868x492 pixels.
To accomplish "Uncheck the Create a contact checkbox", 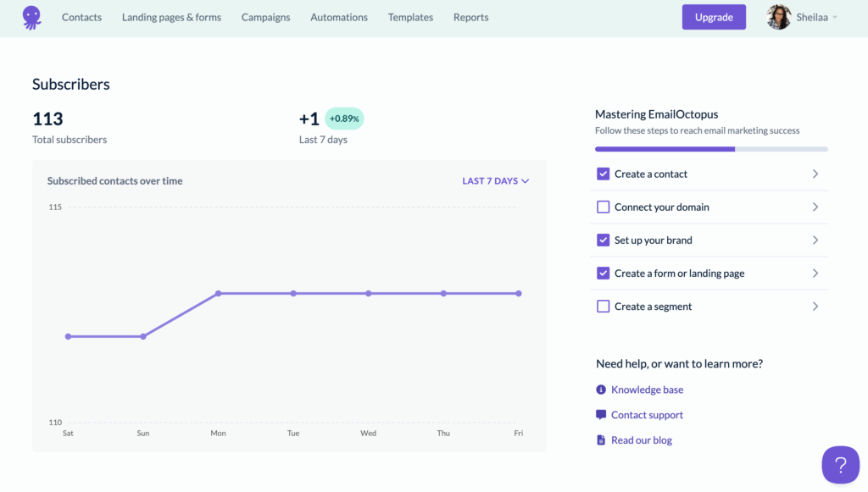I will tap(604, 174).
